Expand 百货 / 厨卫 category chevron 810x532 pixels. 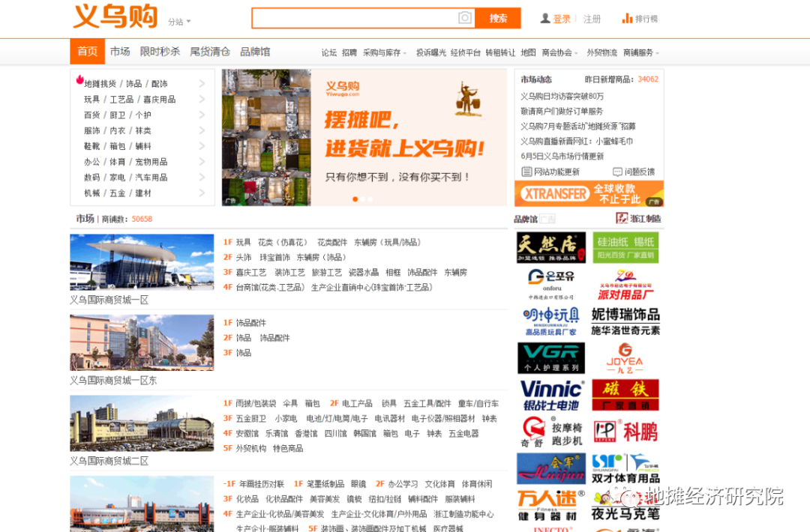point(202,115)
